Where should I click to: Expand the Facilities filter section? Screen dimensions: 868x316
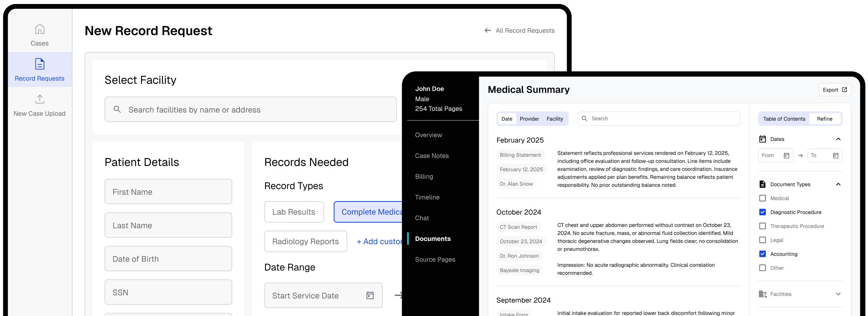[x=838, y=294]
